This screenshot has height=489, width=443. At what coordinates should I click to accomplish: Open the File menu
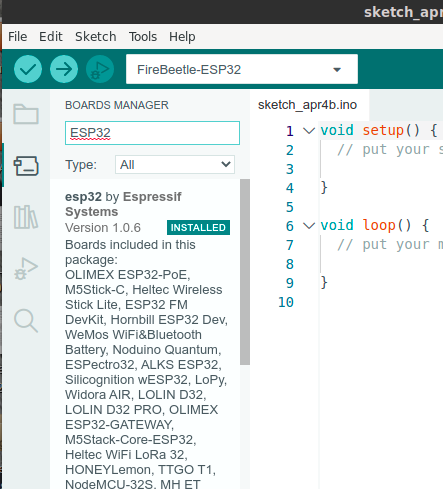tap(17, 36)
